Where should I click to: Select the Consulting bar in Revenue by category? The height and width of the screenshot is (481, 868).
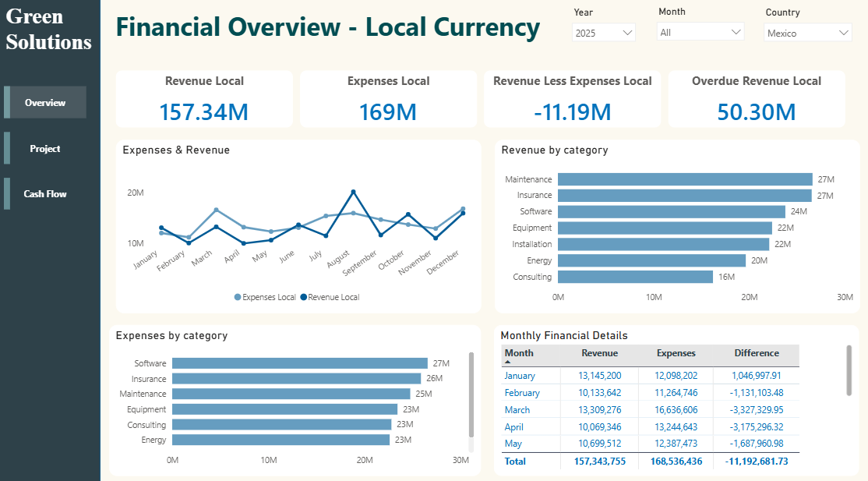636,277
